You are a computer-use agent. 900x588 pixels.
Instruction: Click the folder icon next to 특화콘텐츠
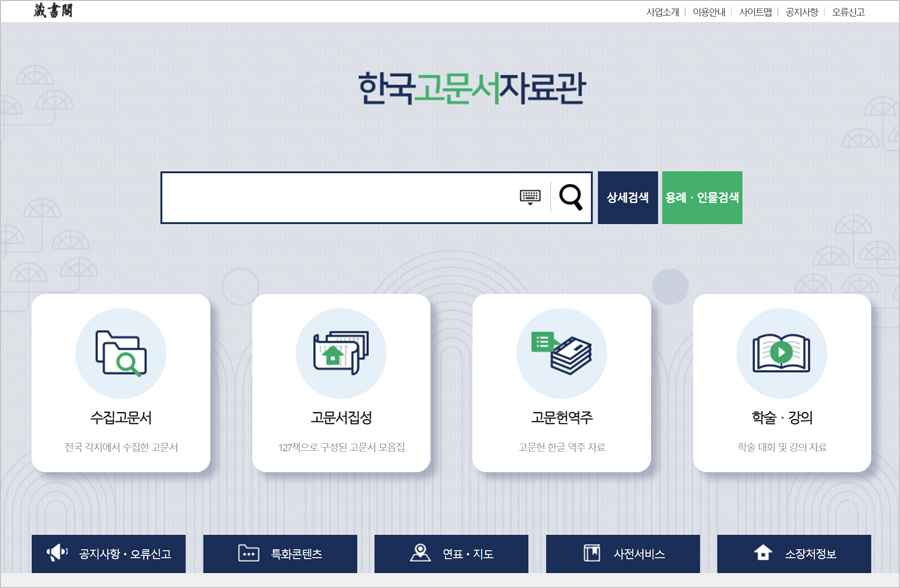click(x=249, y=554)
